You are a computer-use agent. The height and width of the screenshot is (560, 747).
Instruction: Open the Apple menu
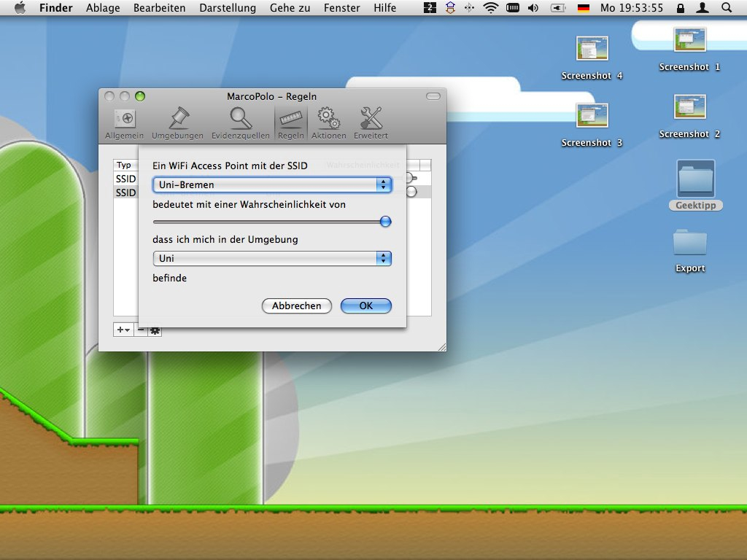pyautogui.click(x=20, y=7)
